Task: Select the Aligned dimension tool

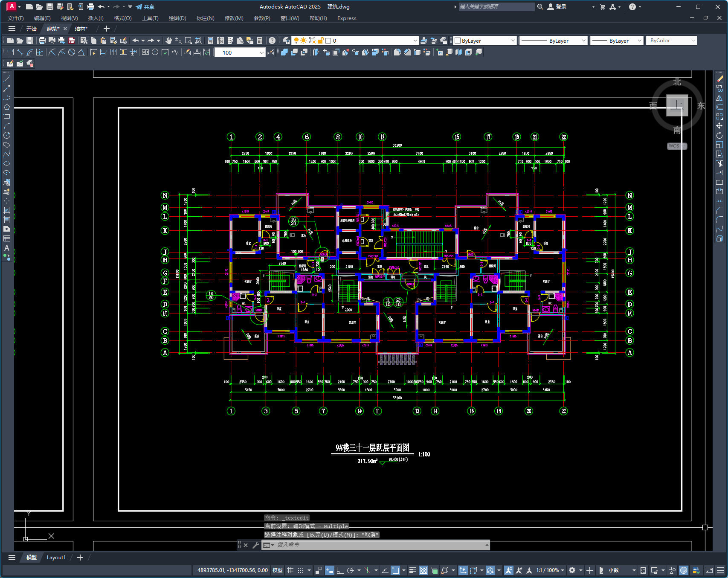Action: click(x=20, y=52)
